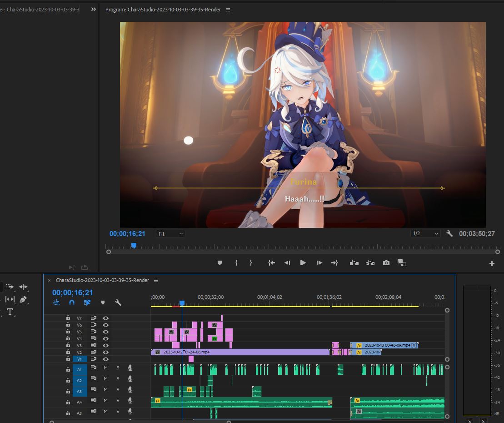Select clip 2023-10-13 00-46-09.mp4 on V3
Screen dimensions: 504x423
pyautogui.click(x=384, y=345)
